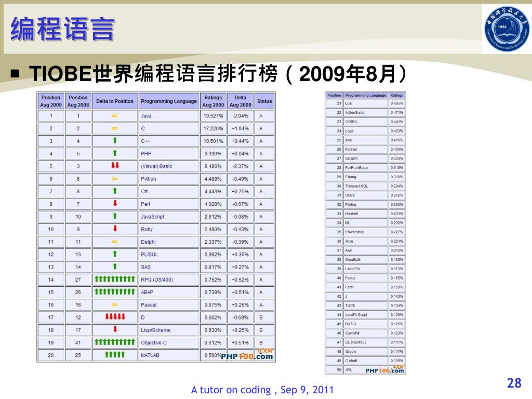The width and height of the screenshot is (532, 399).
Task: Click the rating value 19.527%
Action: point(213,116)
